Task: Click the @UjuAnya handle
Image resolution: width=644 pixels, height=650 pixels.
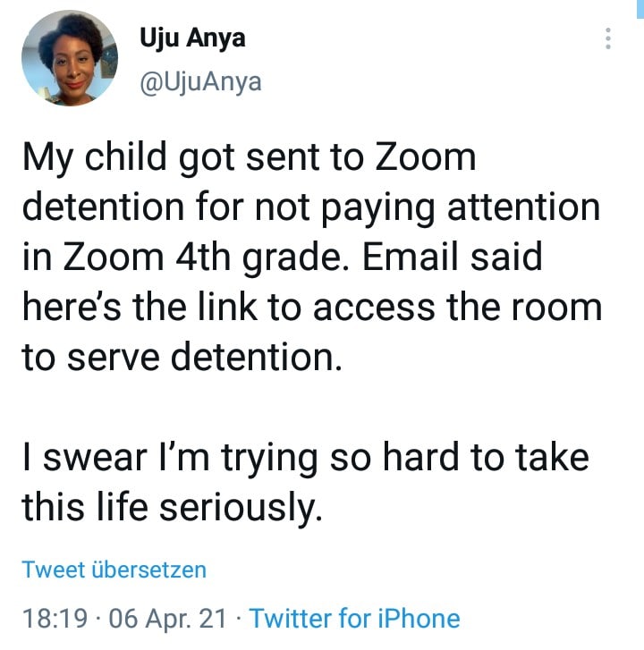Action: [x=200, y=82]
